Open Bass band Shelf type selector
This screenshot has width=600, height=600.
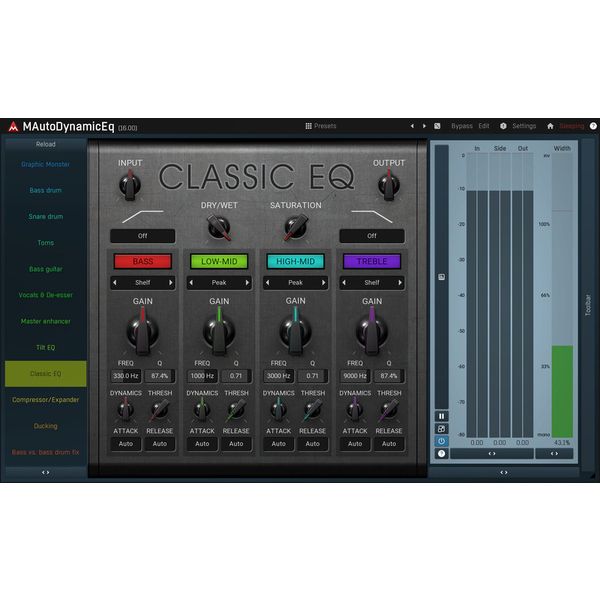click(x=142, y=283)
